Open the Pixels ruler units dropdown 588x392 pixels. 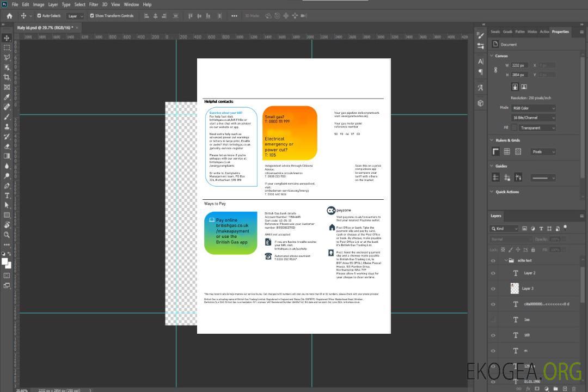pos(543,152)
